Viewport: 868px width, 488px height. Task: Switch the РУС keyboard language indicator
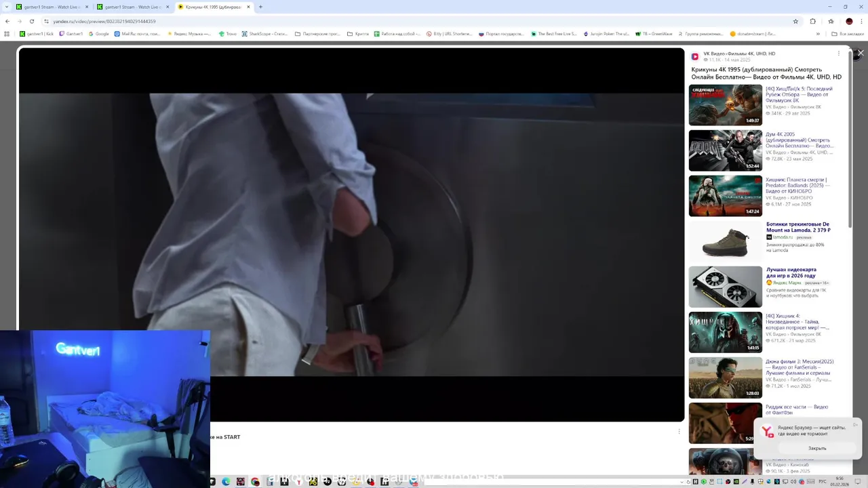click(x=823, y=482)
